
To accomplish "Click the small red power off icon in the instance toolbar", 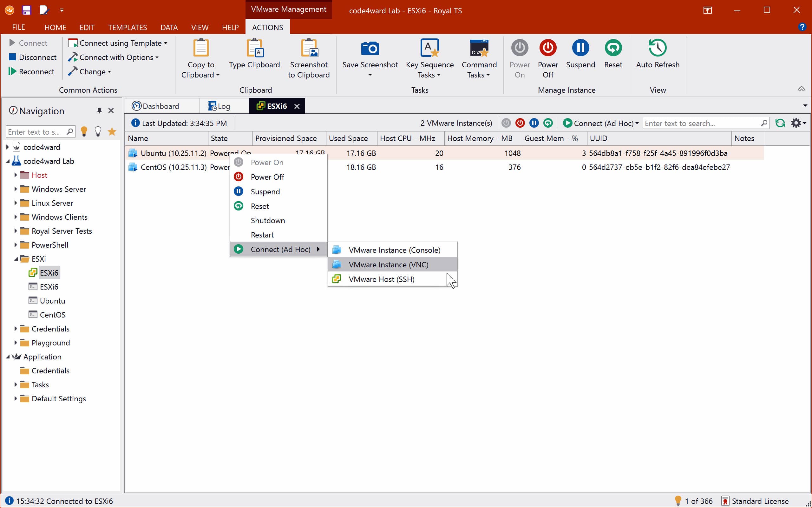I will [520, 123].
